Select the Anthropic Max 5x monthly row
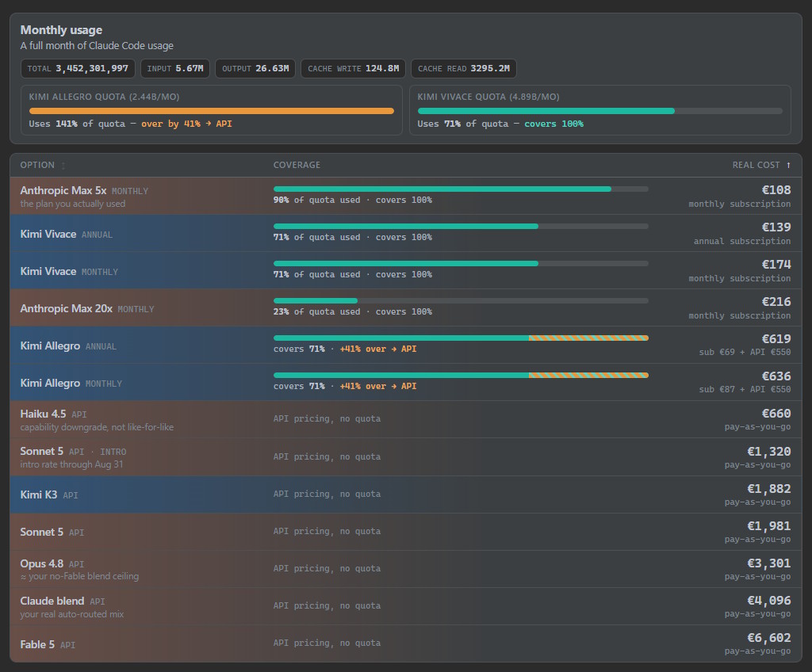 point(405,197)
